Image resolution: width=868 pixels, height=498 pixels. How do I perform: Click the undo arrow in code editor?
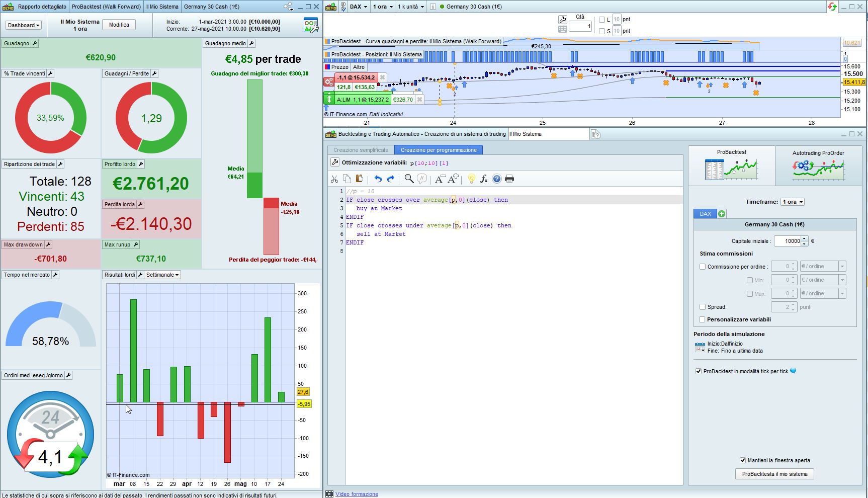pyautogui.click(x=378, y=179)
